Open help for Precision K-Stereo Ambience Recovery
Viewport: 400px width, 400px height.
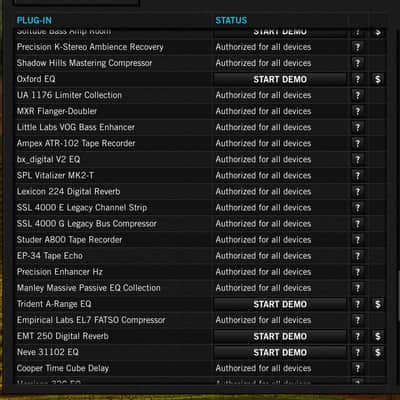[357, 47]
